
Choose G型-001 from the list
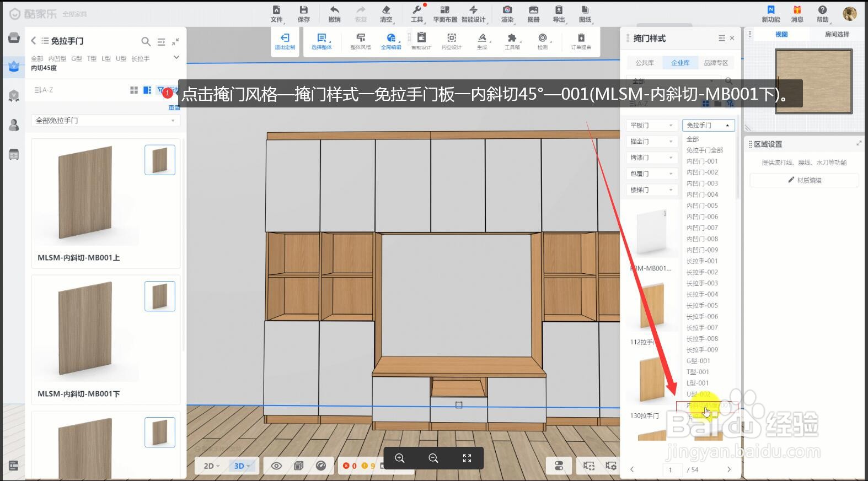coord(698,361)
